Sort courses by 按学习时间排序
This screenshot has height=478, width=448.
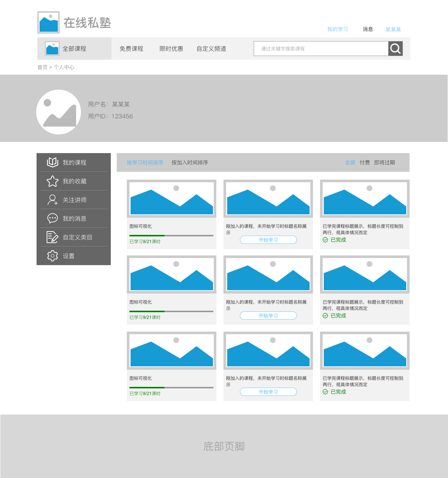click(x=145, y=162)
